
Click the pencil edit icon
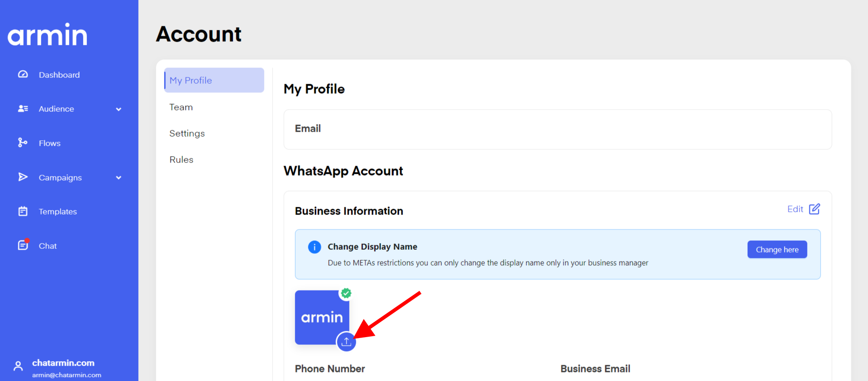(x=814, y=209)
